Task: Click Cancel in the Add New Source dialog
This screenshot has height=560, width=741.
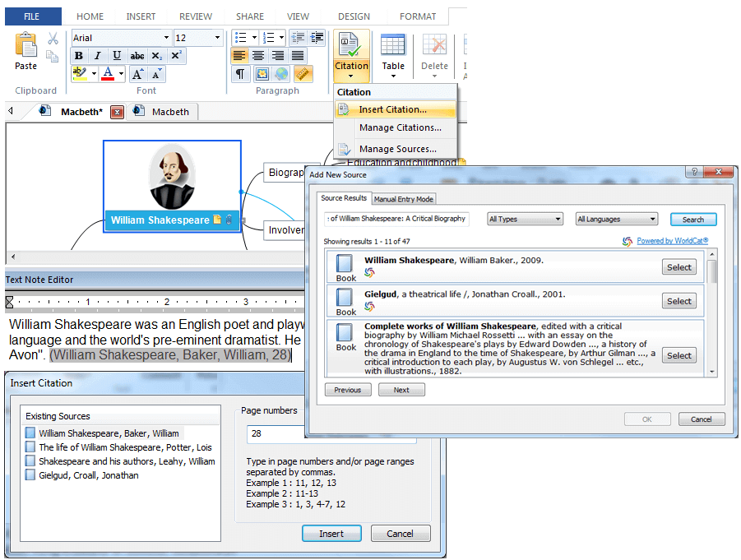Action: [701, 419]
